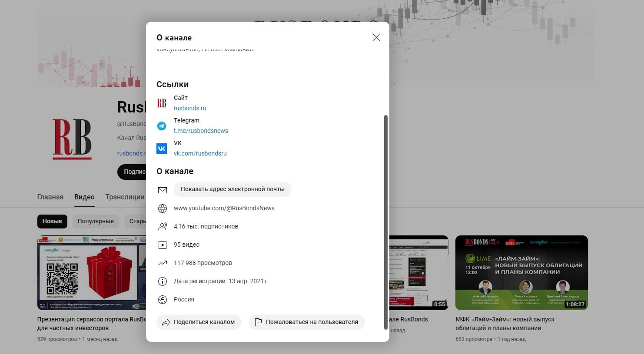The width and height of the screenshot is (644, 354).
Task: Open 'МФК «Лайм-Займ»: новый выпуск' video title
Action: click(505, 324)
